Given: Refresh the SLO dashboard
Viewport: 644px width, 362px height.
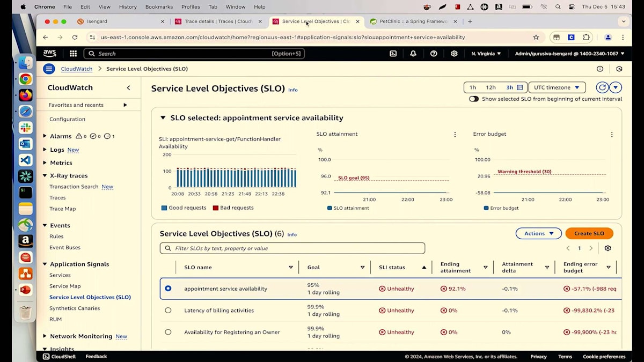Looking at the screenshot, I should click(603, 87).
